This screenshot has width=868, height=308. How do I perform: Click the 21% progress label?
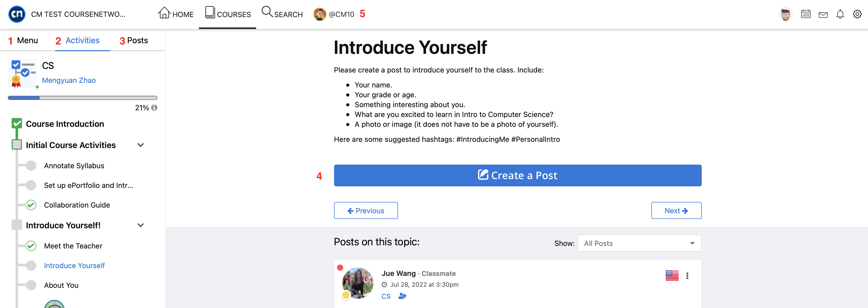pyautogui.click(x=142, y=108)
